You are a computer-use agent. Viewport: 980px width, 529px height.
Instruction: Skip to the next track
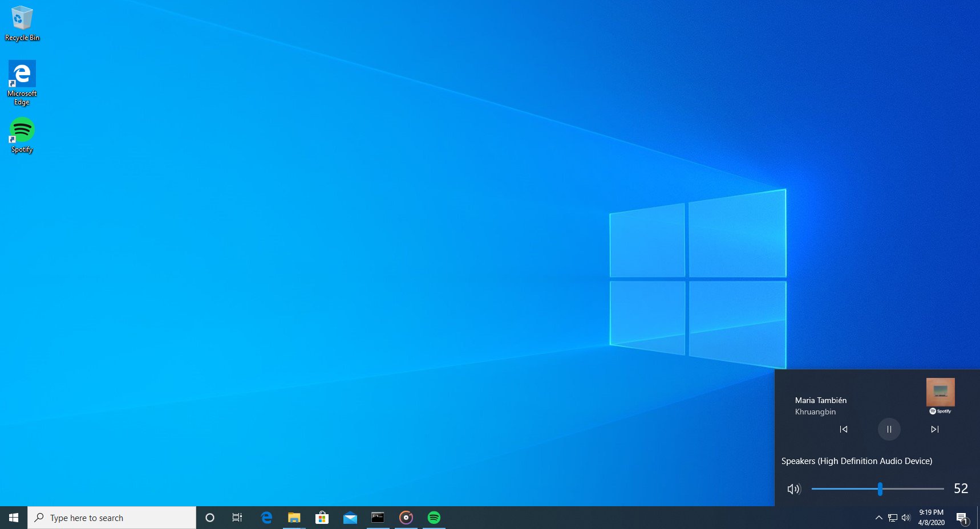click(934, 429)
